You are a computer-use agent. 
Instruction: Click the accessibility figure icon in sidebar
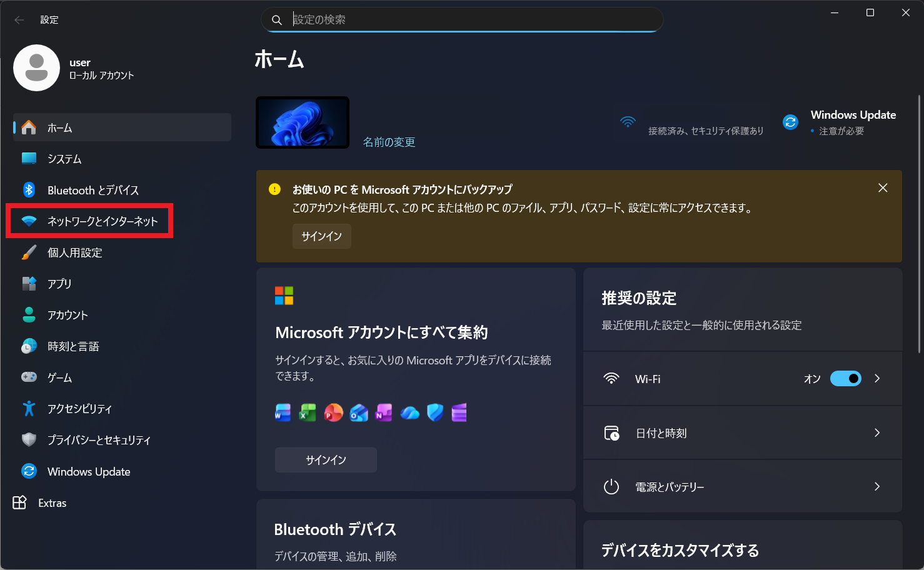(29, 409)
